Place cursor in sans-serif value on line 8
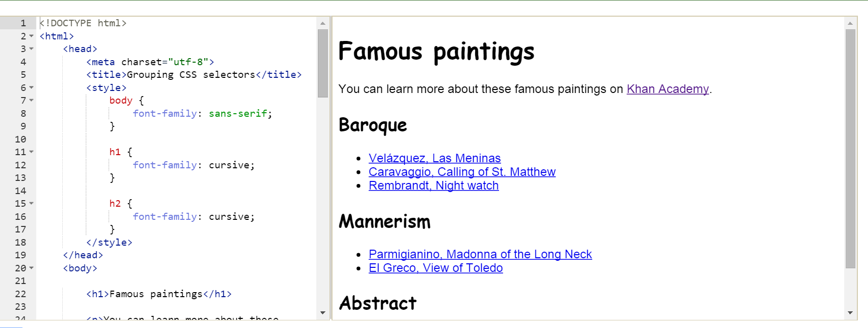868x328 pixels. tap(238, 114)
